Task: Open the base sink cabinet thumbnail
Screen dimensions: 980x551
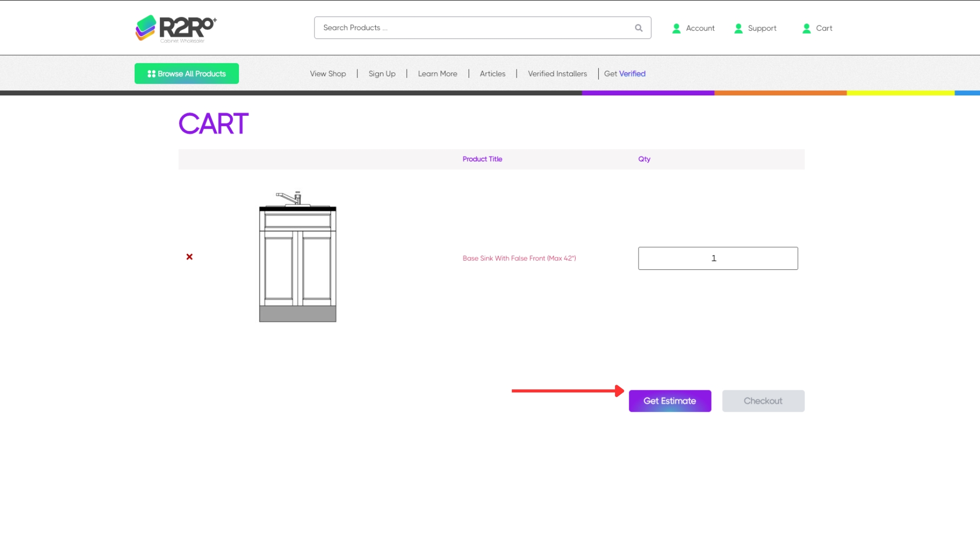Action: 298,257
